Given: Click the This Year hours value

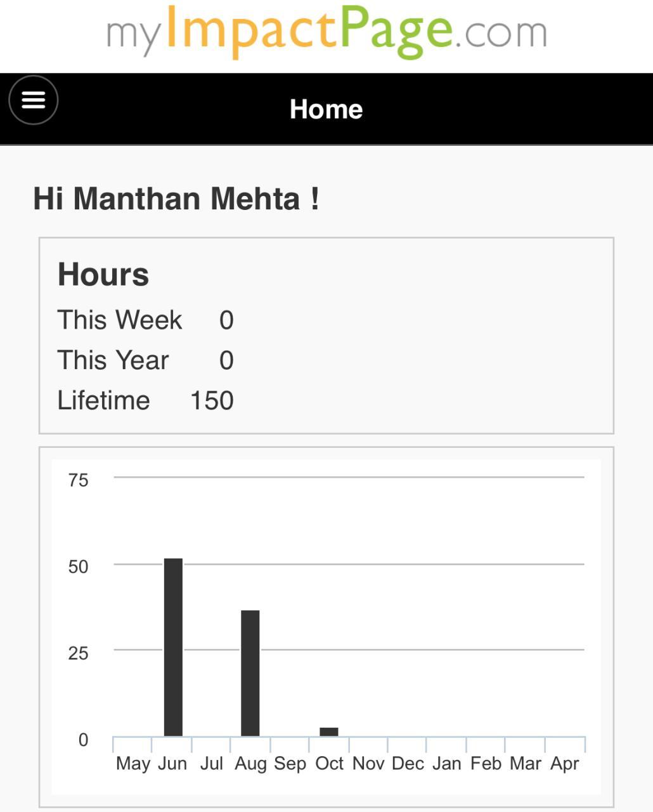Looking at the screenshot, I should point(226,360).
